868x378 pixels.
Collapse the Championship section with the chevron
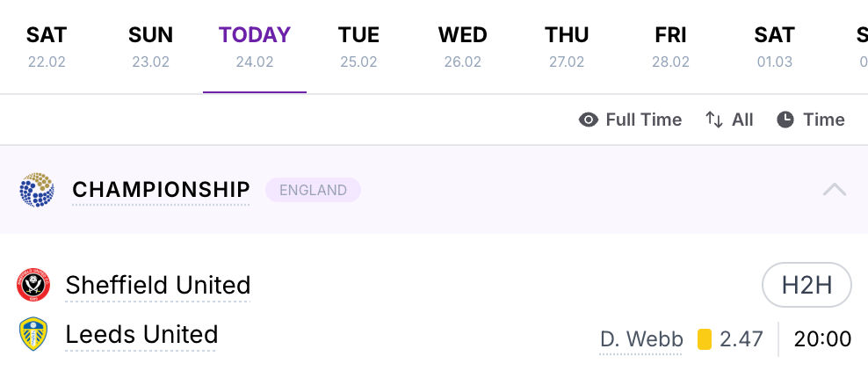[835, 190]
